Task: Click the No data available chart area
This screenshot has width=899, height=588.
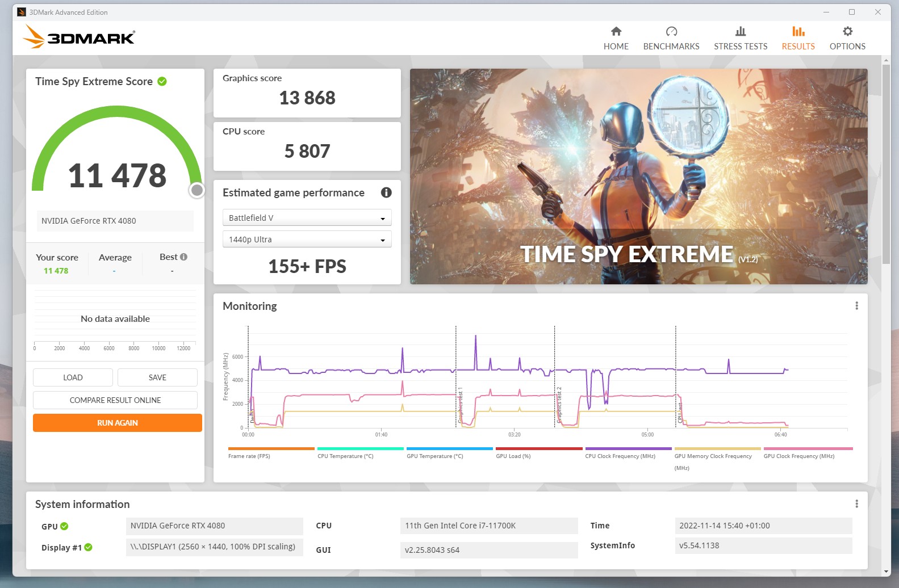Action: tap(115, 319)
